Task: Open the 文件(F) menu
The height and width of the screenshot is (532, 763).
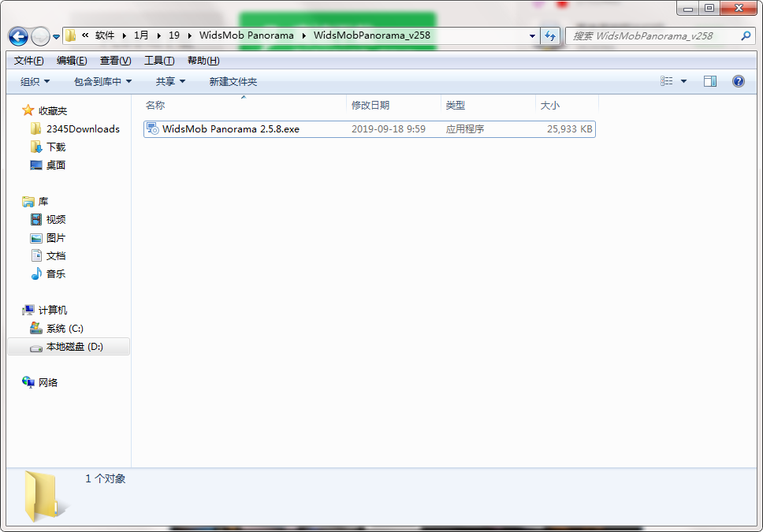Action: click(28, 61)
